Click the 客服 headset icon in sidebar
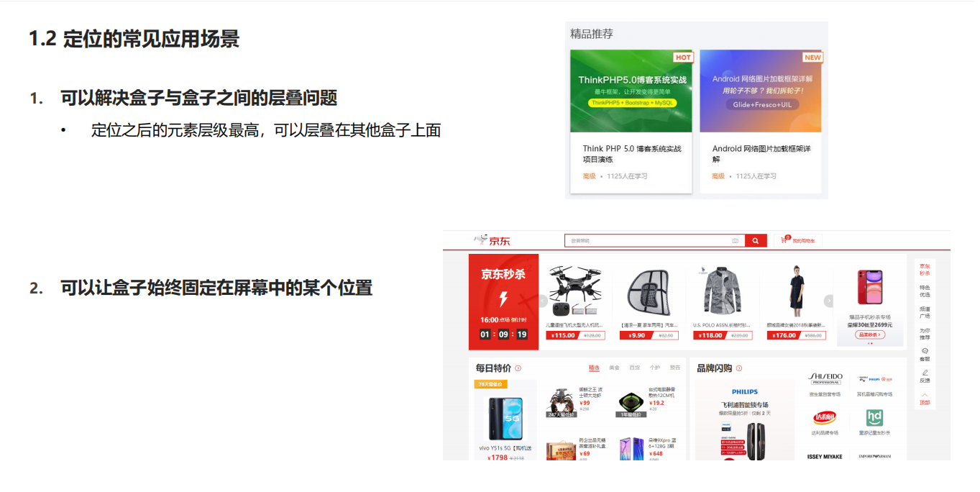 (x=925, y=351)
